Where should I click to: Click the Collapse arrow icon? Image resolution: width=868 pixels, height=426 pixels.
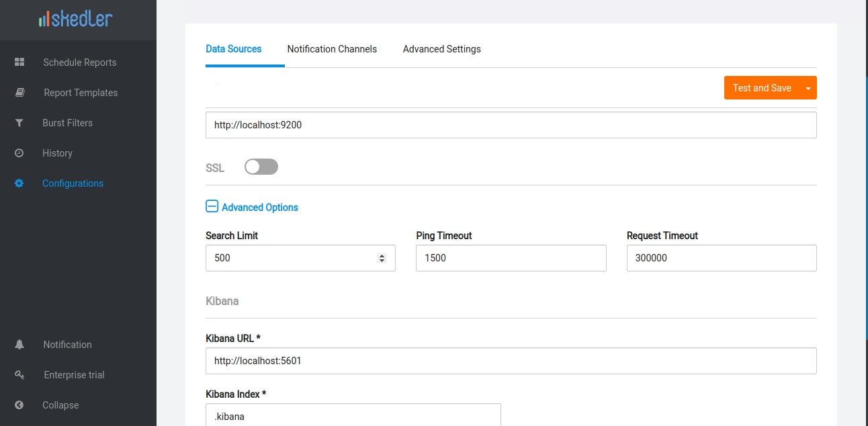click(x=19, y=405)
